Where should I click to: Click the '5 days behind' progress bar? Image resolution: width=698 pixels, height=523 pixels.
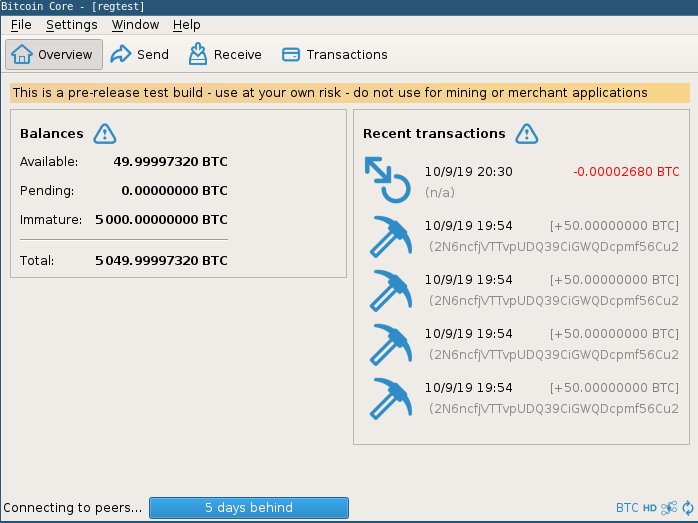click(249, 508)
